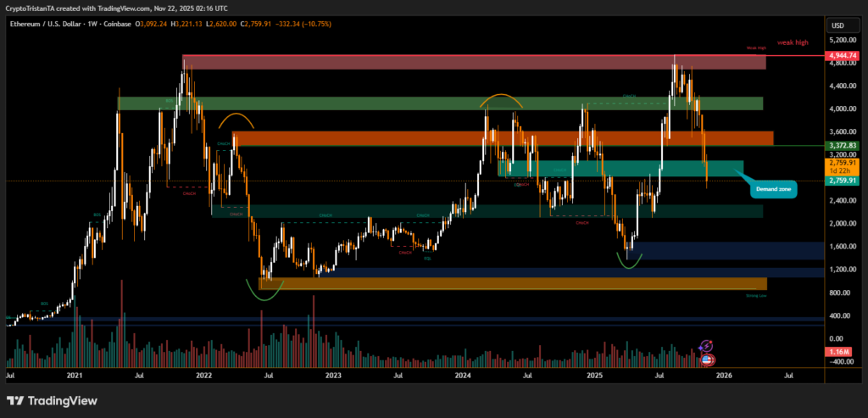868x418 pixels.
Task: Click the Demand zone callout label
Action: pos(772,190)
